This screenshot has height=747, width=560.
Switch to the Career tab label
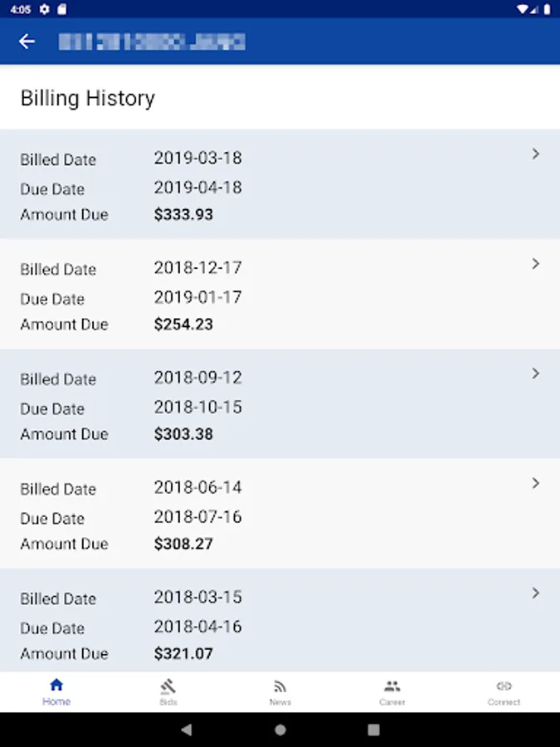point(392,702)
